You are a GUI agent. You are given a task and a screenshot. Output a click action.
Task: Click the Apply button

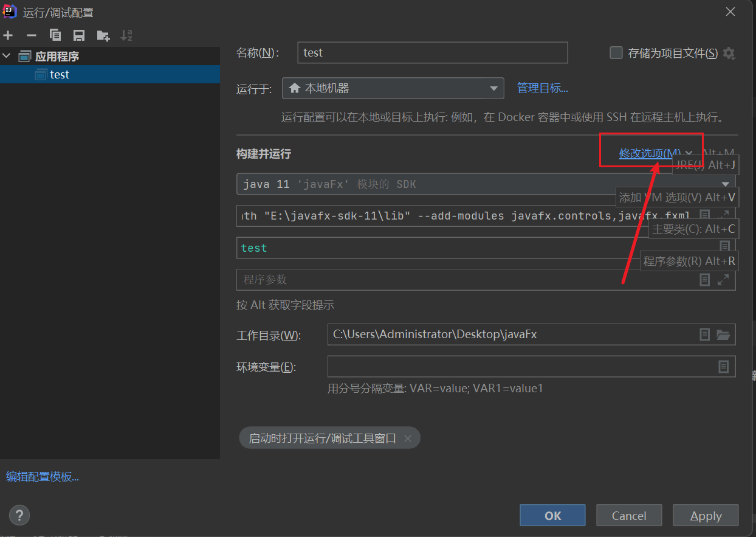(706, 515)
